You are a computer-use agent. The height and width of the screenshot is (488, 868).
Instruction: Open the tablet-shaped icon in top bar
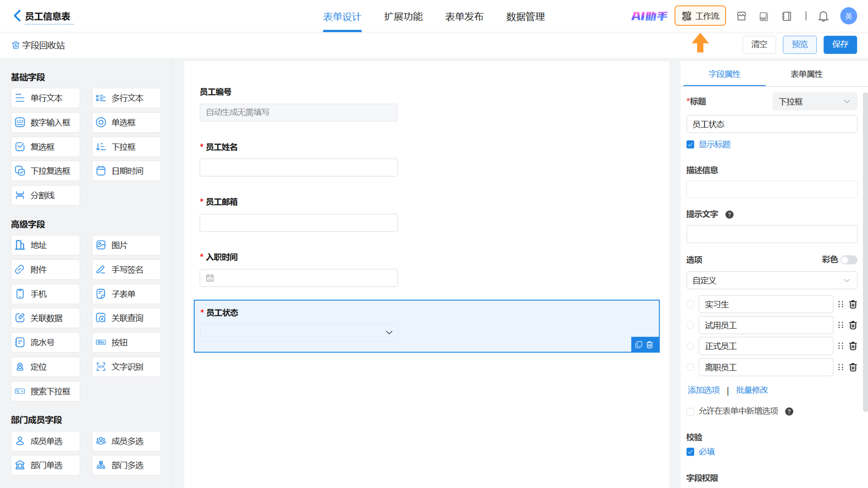tap(764, 16)
